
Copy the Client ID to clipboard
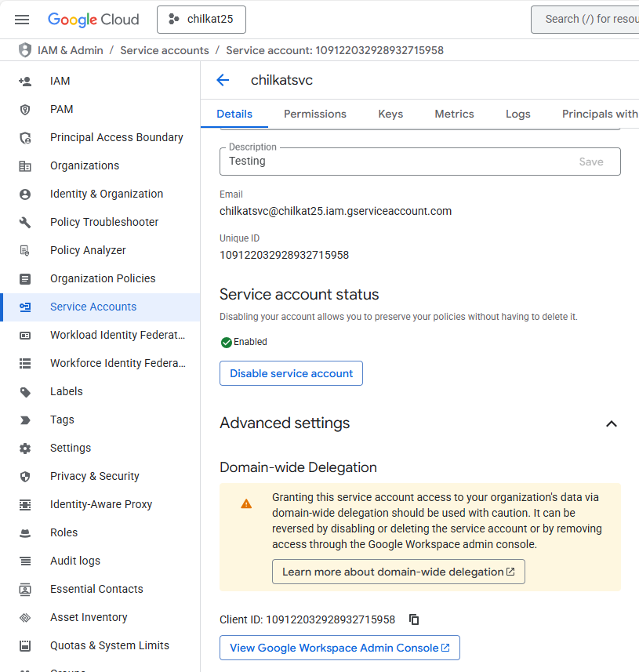(x=414, y=619)
